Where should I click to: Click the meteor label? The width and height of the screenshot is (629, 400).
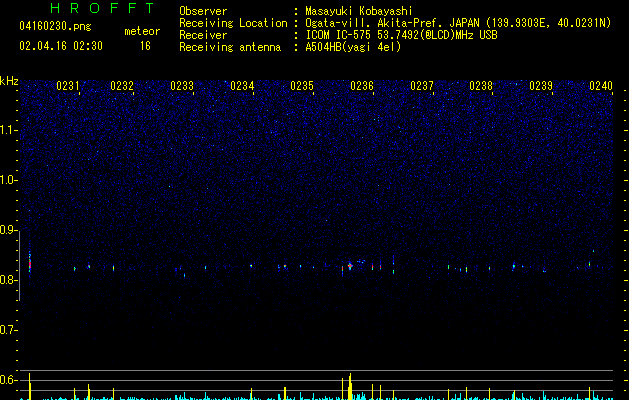point(142,31)
